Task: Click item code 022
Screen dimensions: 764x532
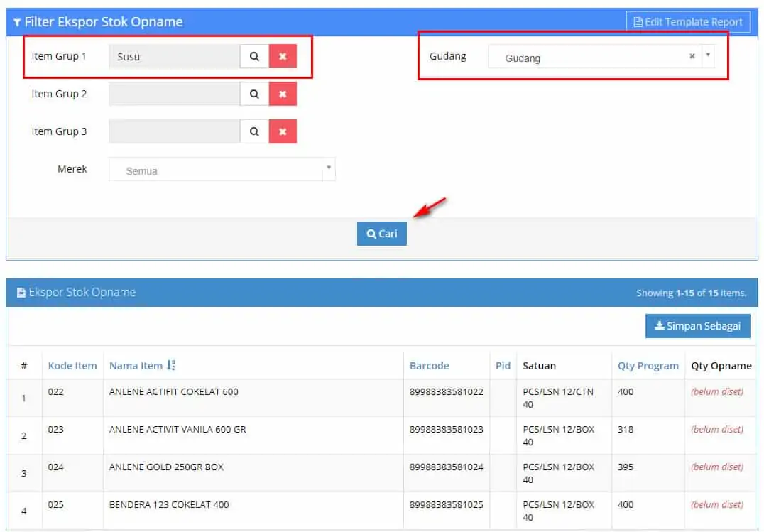Action: [55, 391]
